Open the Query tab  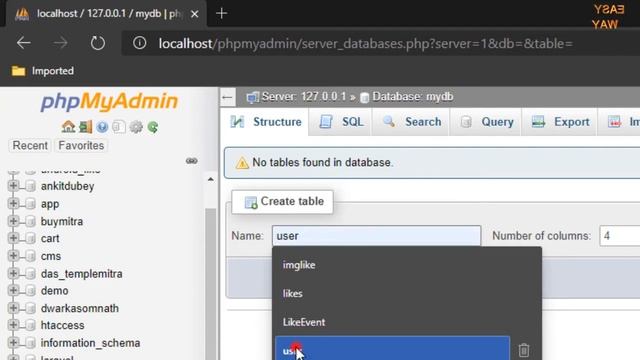click(x=486, y=122)
